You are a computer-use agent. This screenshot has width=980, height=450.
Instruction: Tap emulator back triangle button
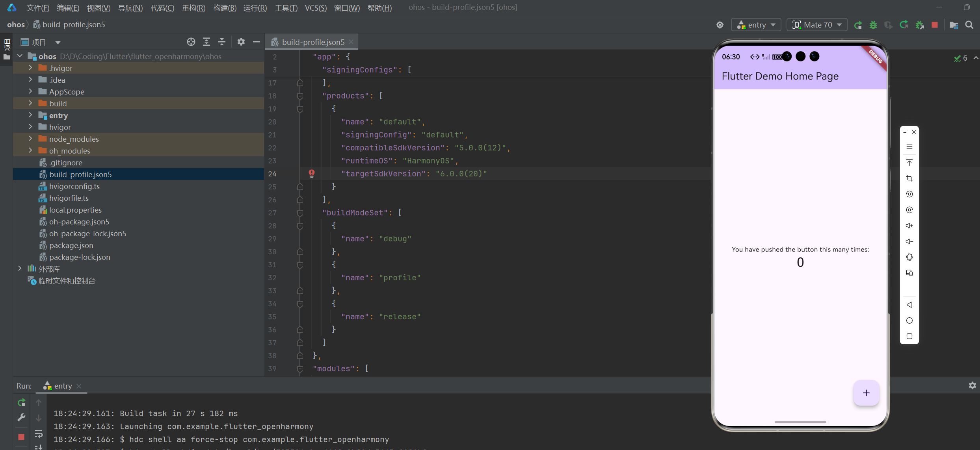[909, 305]
